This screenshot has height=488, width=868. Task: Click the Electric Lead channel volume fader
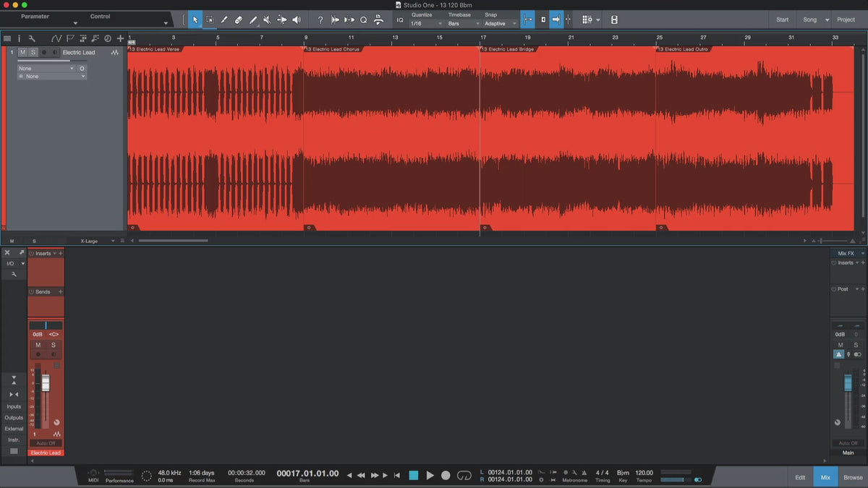[46, 383]
